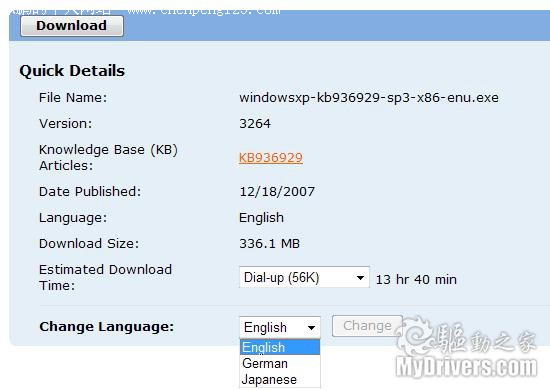
Task: Click the Quick Details heading
Action: point(72,70)
